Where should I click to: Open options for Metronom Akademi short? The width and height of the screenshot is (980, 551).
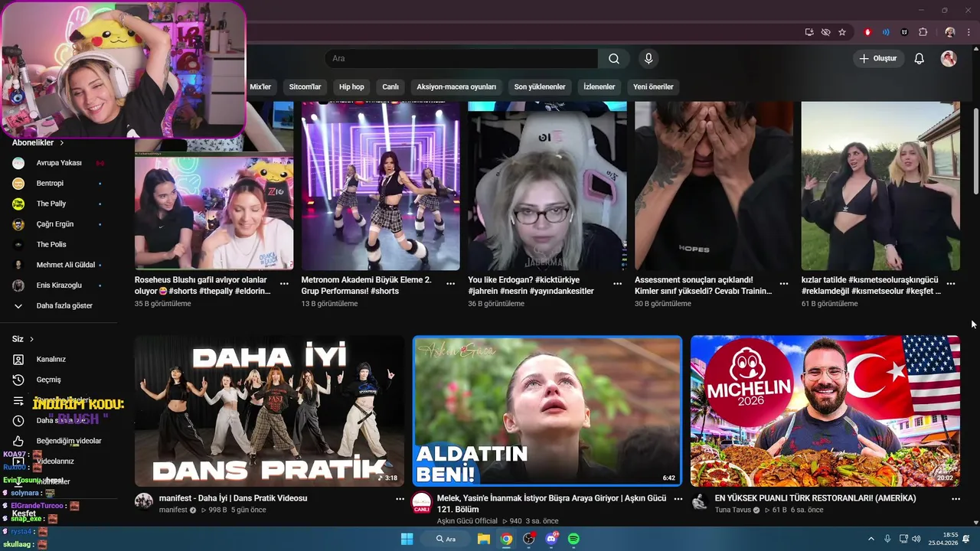click(451, 283)
